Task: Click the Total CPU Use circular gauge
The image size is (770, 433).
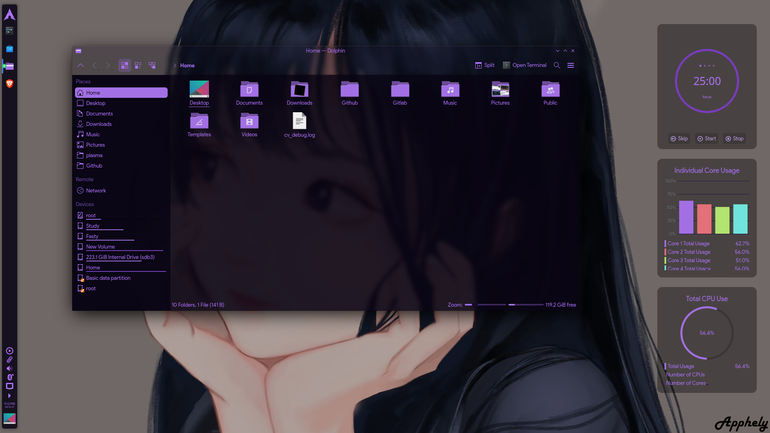Action: point(707,333)
